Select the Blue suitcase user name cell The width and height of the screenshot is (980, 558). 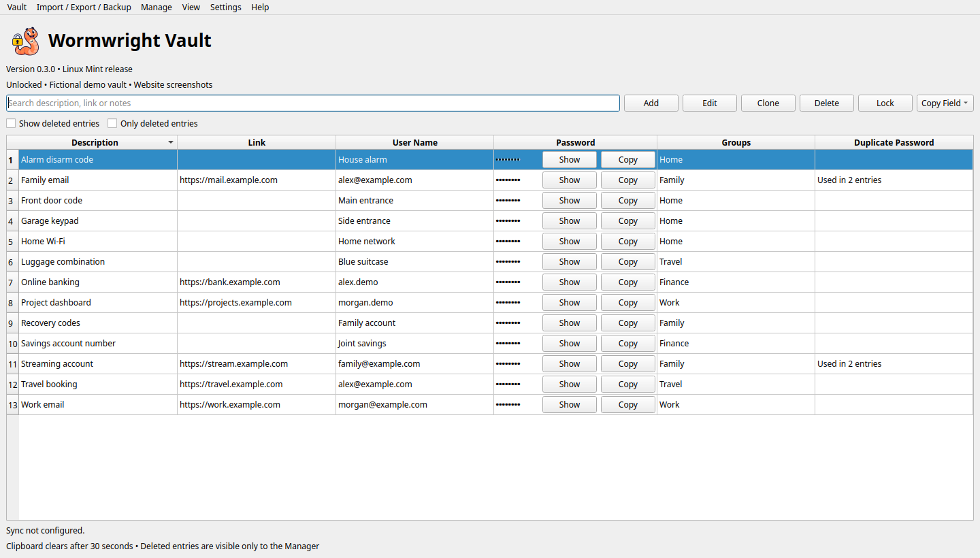point(415,261)
